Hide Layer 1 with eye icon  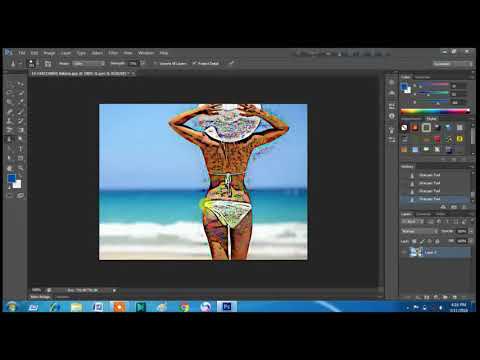(x=404, y=252)
